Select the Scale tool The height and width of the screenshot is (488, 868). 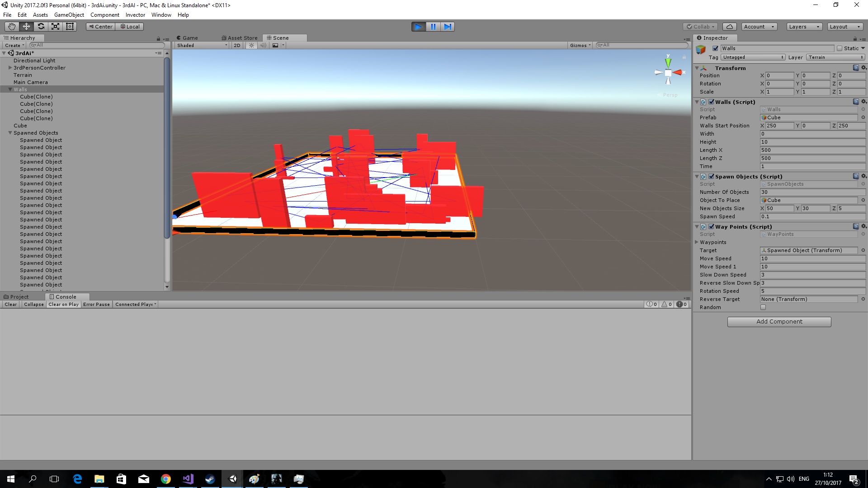(x=55, y=27)
